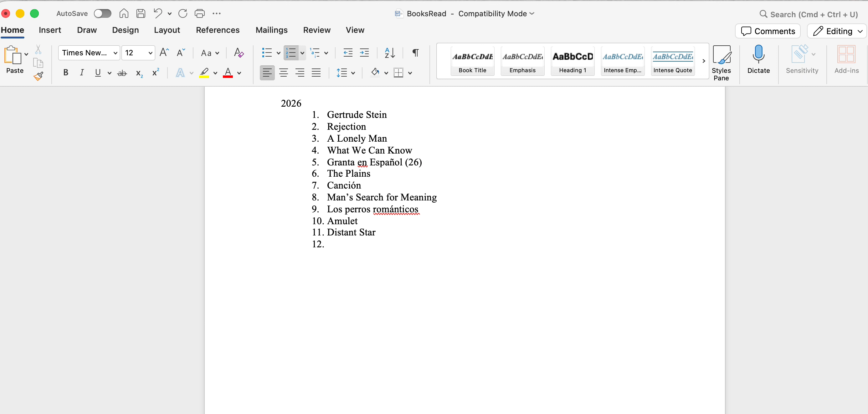Expand numbered list style options arrow
868x414 pixels.
302,53
